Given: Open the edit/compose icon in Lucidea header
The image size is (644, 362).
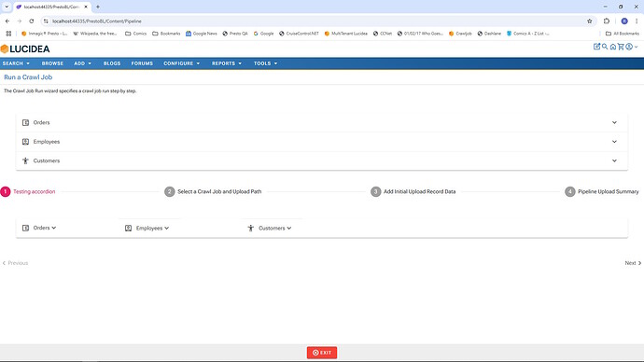Looking at the screenshot, I should (596, 47).
